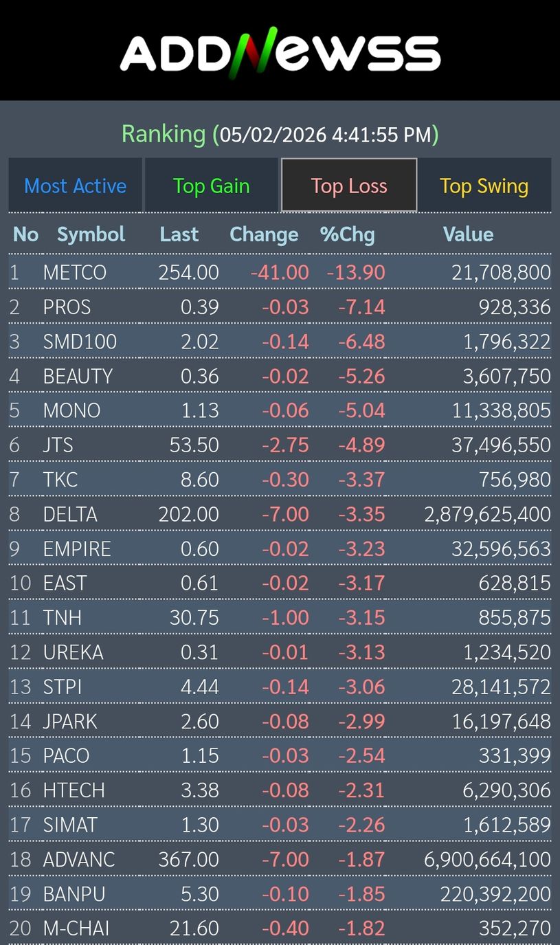Click the Last column header

(x=179, y=234)
